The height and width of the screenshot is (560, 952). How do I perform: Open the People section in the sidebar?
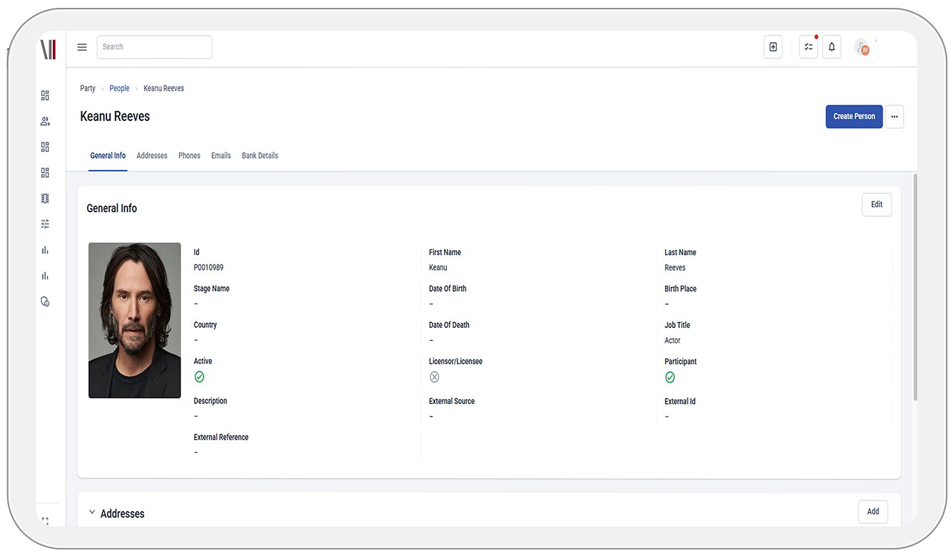coord(45,121)
